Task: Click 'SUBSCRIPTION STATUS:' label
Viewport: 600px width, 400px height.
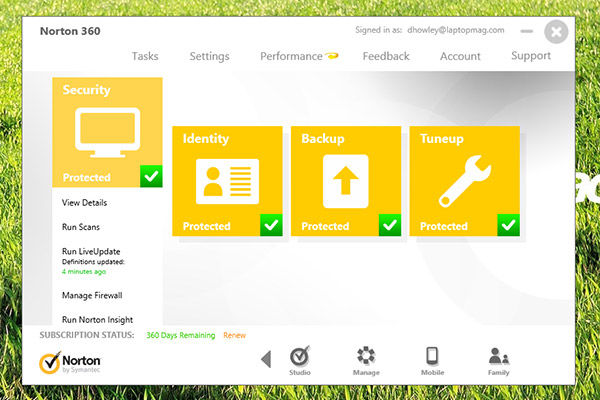Action: tap(87, 335)
